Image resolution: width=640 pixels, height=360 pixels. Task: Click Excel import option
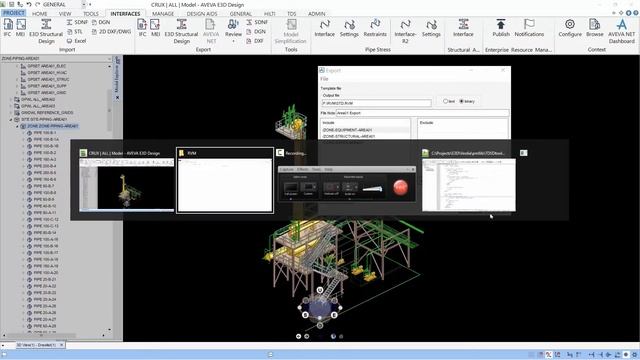click(76, 41)
